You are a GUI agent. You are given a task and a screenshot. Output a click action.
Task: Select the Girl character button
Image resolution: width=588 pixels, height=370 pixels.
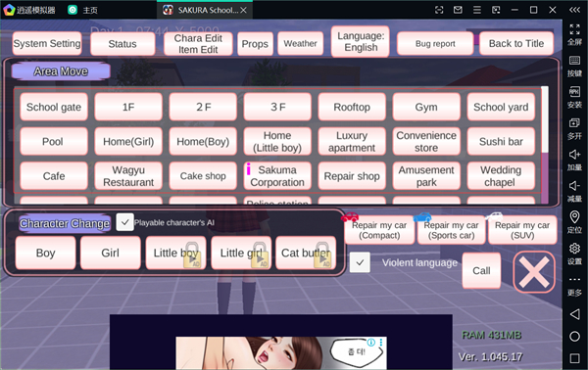110,254
